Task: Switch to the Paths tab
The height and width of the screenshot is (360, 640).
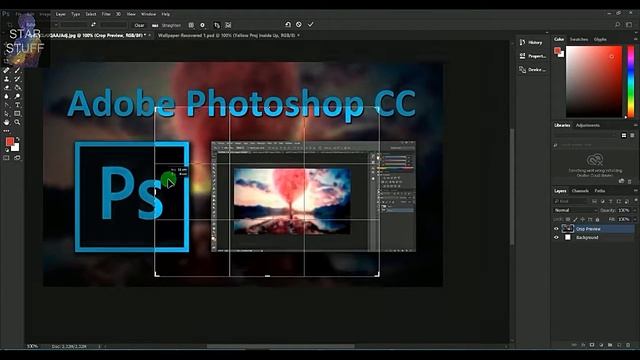Action: coord(600,191)
